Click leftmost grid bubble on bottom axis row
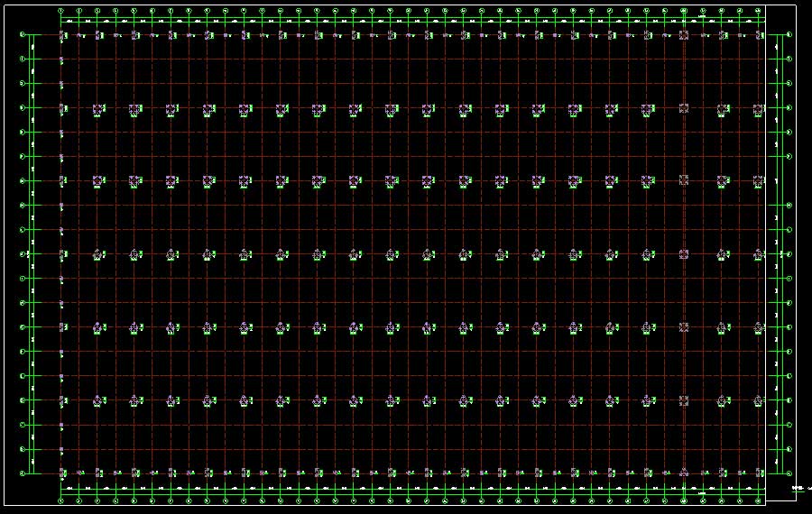Screen dimensions: 812x514 point(61,500)
